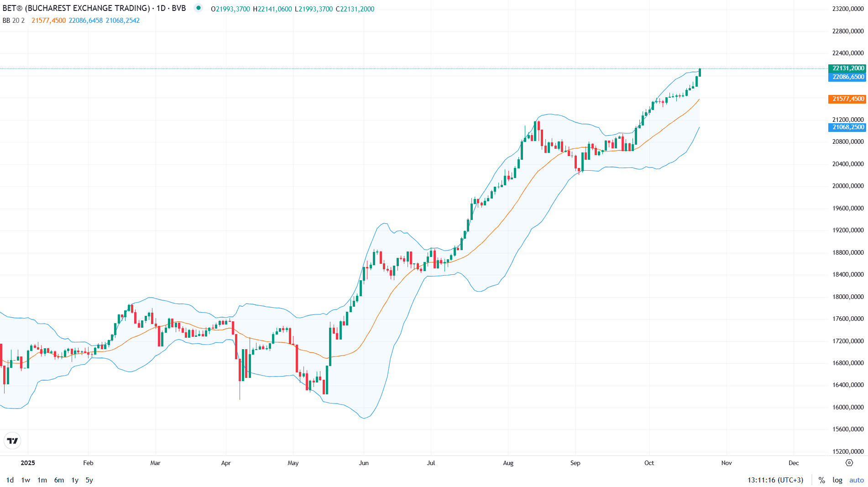Image resolution: width=868 pixels, height=487 pixels.
Task: Click the Oct label on time axis
Action: [x=649, y=463]
